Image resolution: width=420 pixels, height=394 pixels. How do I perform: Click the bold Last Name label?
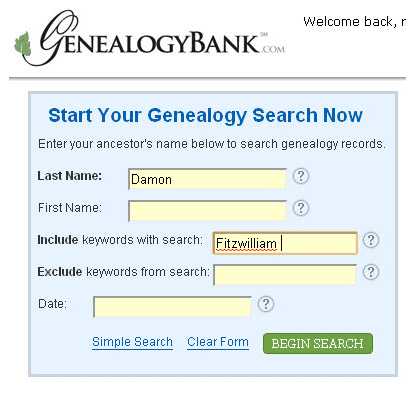69,176
